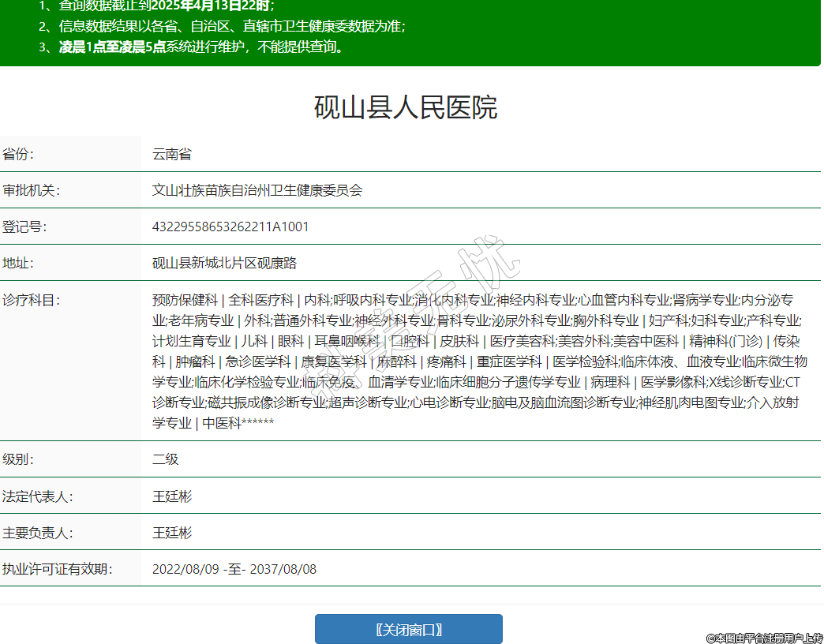Select the 主要负责人 field label
The image size is (824, 644).
[37, 533]
